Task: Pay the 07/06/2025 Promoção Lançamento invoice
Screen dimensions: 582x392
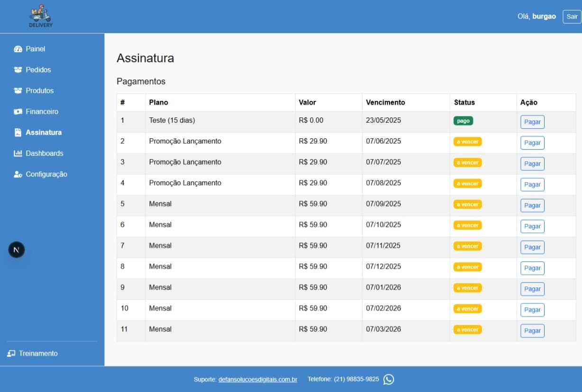Action: [x=532, y=143]
